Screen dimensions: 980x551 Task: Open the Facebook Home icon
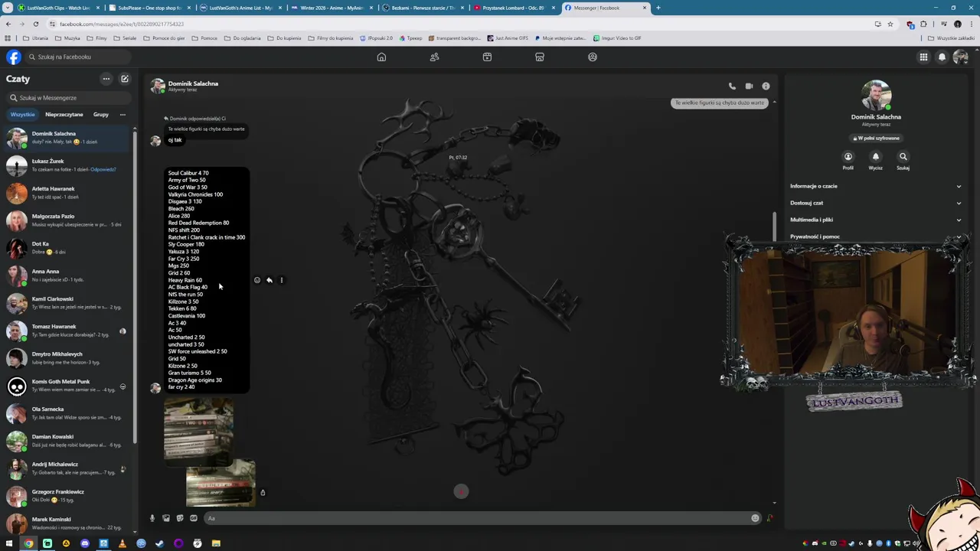(381, 57)
